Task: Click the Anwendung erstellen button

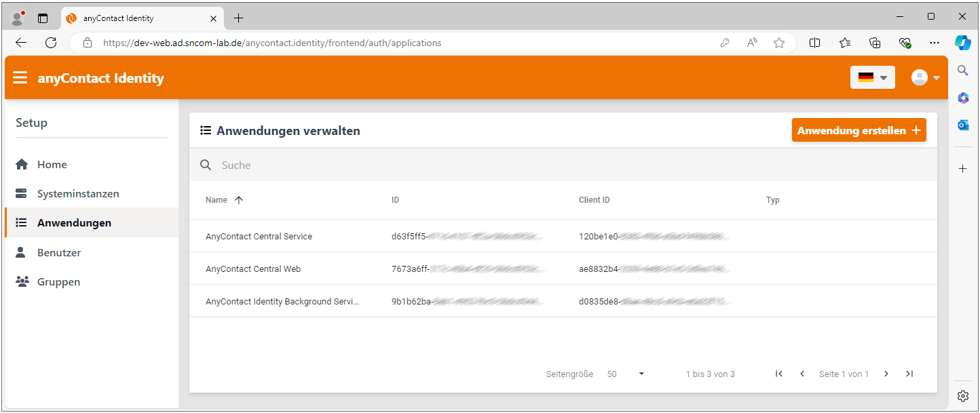Action: [x=859, y=130]
